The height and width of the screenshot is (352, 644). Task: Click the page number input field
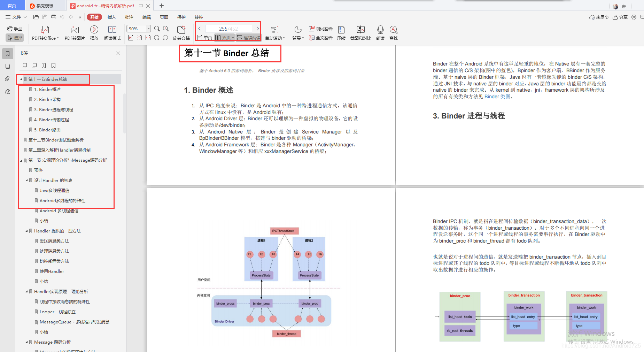[x=228, y=29]
